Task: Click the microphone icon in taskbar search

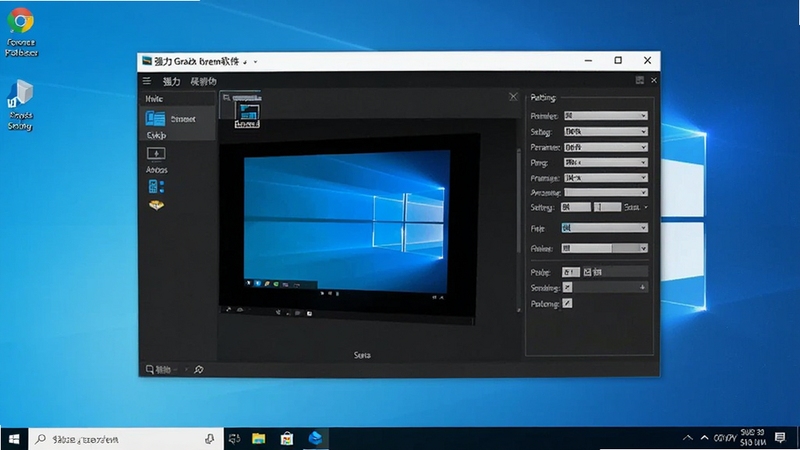Action: click(x=209, y=439)
